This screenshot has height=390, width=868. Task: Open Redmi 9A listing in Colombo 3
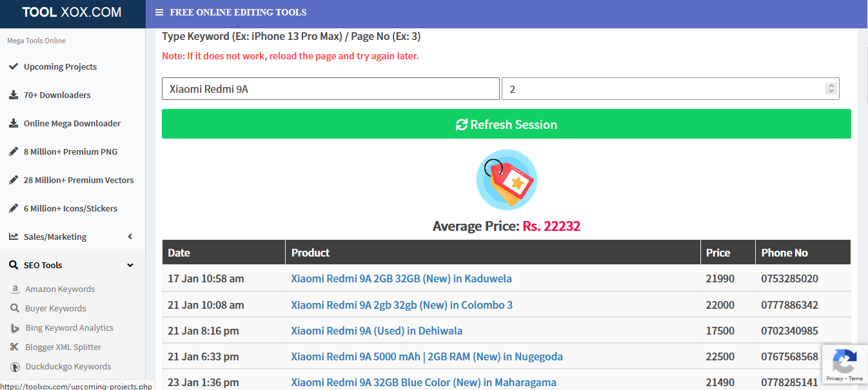[x=402, y=305]
